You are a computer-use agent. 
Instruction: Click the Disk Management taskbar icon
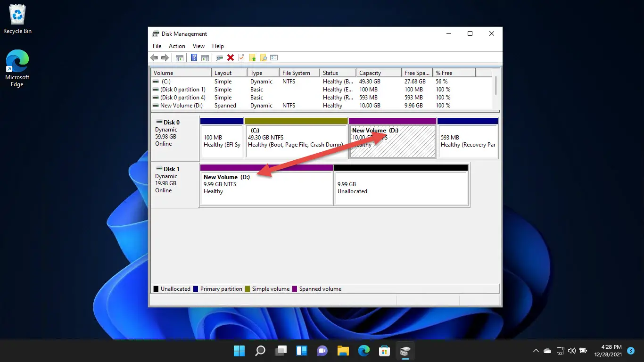405,351
